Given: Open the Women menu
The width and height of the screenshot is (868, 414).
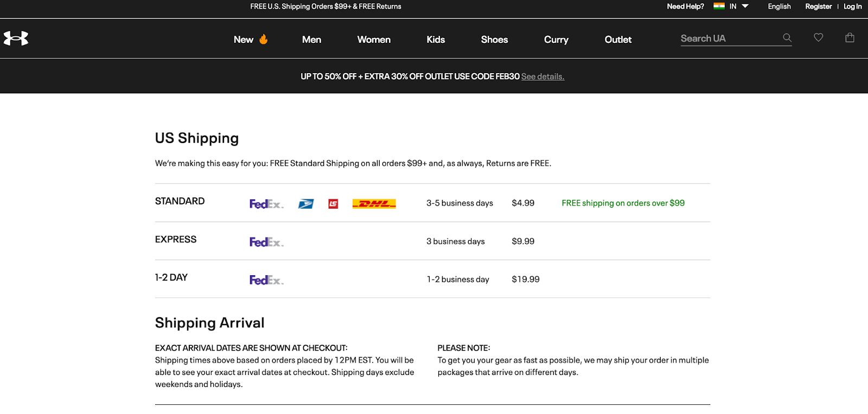Looking at the screenshot, I should coord(374,40).
